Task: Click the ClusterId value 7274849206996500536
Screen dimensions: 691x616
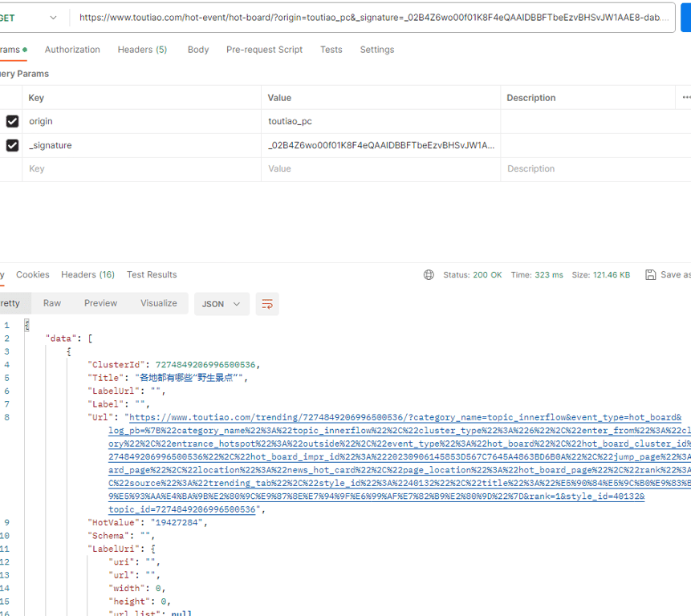Action: pos(205,365)
